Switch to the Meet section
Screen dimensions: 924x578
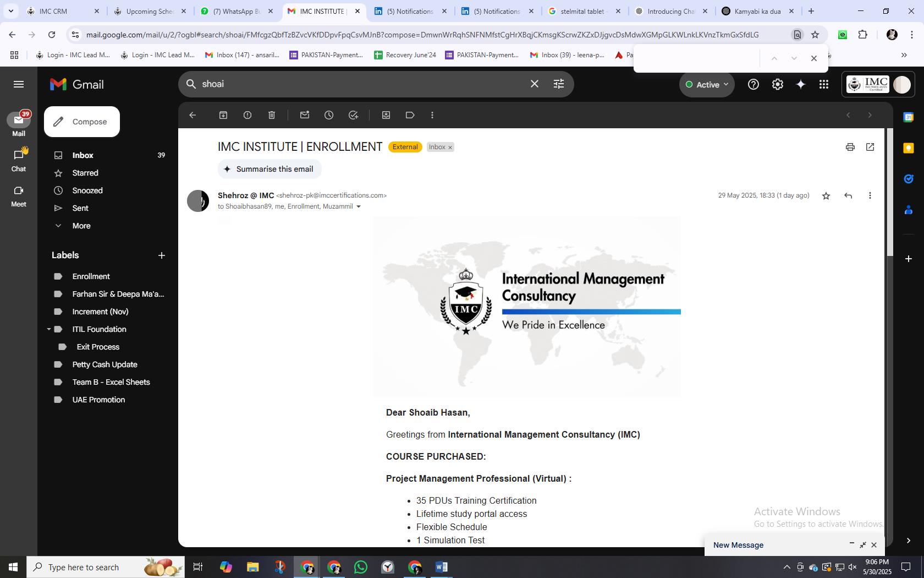[19, 196]
